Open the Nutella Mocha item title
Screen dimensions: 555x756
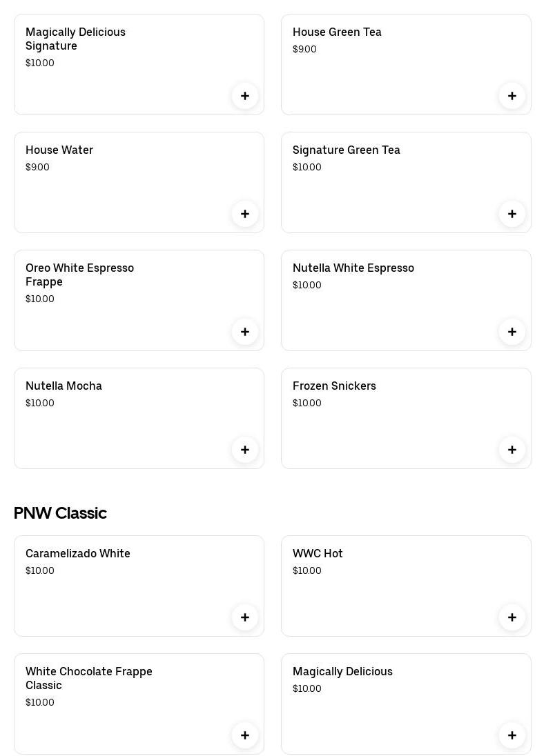point(64,386)
